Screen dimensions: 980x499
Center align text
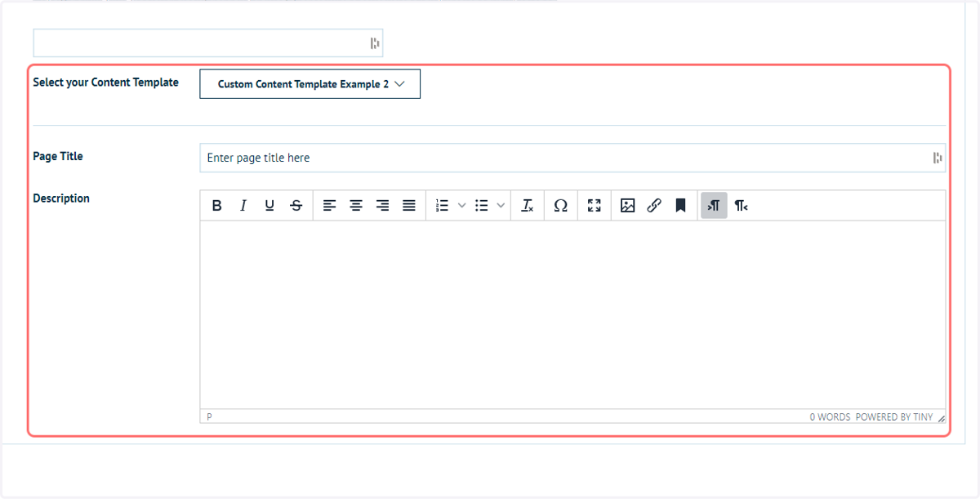tap(356, 206)
